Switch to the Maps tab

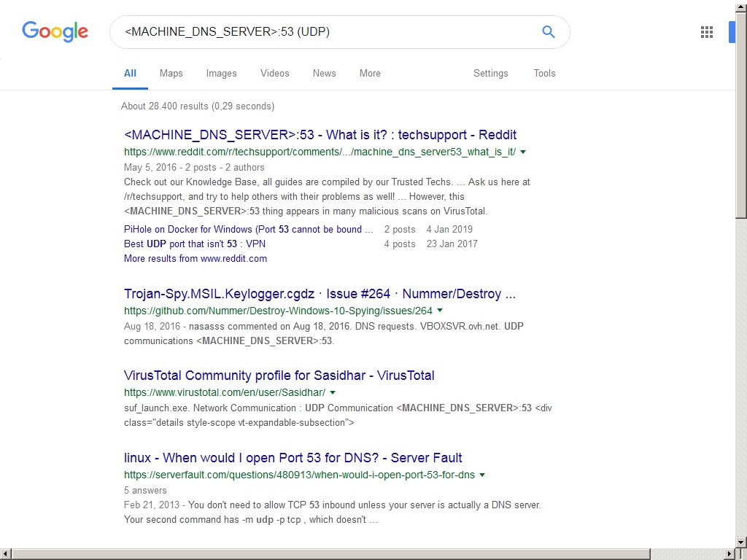(x=171, y=74)
